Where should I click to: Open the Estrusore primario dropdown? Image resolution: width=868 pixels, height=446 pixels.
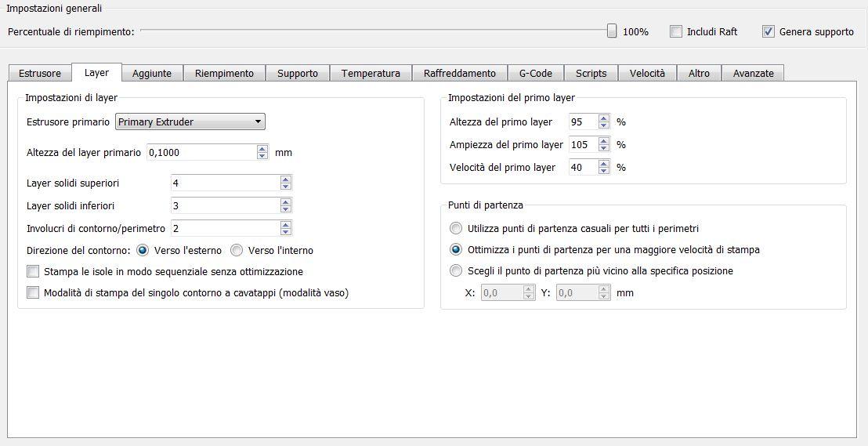190,121
